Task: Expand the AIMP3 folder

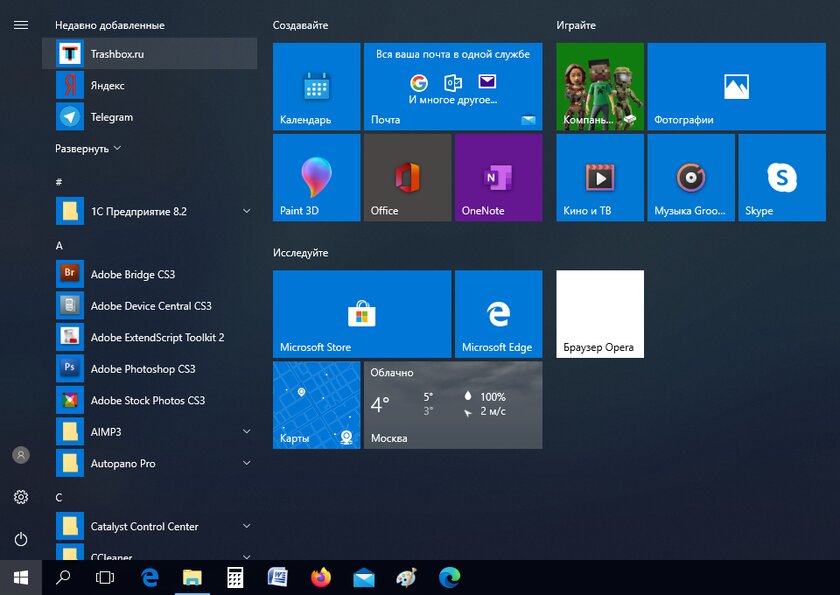Action: tap(149, 432)
